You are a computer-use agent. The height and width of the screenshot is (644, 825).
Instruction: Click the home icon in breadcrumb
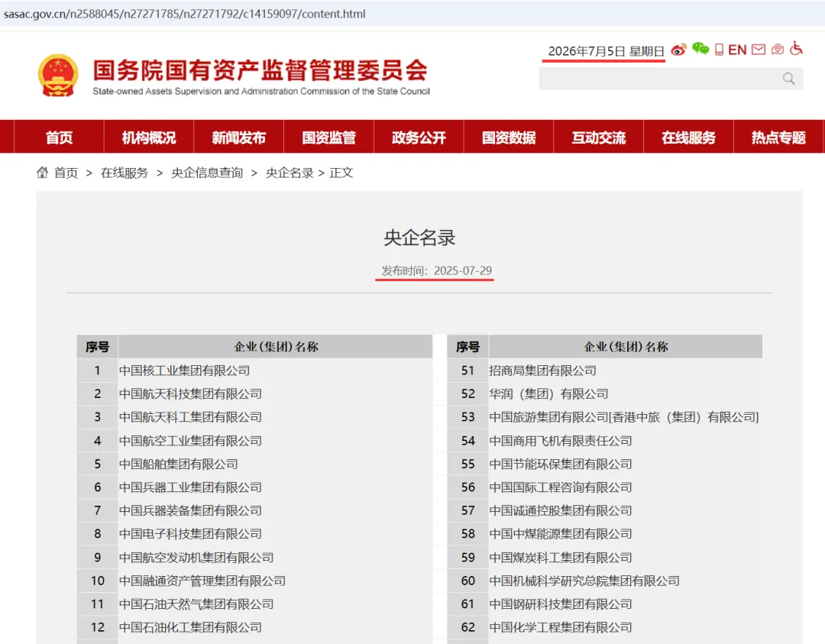(x=42, y=173)
